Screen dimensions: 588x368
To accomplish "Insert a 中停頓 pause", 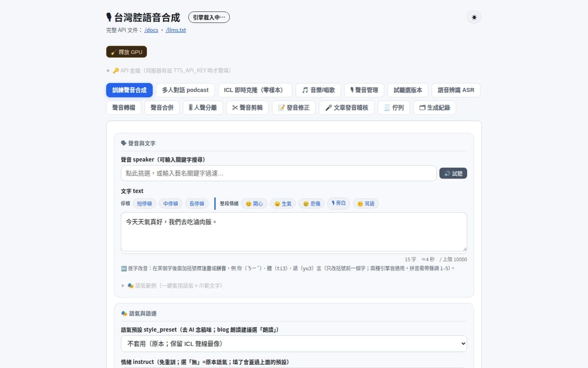I will [x=170, y=203].
